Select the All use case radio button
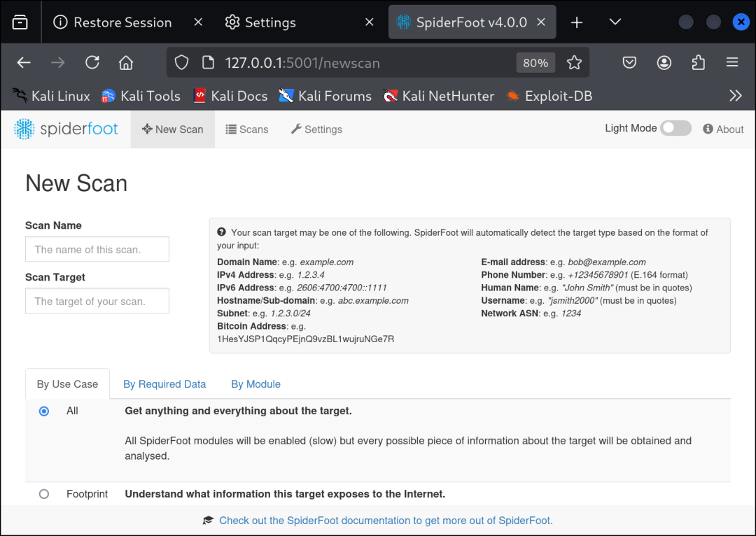Image resolution: width=756 pixels, height=536 pixels. 44,411
